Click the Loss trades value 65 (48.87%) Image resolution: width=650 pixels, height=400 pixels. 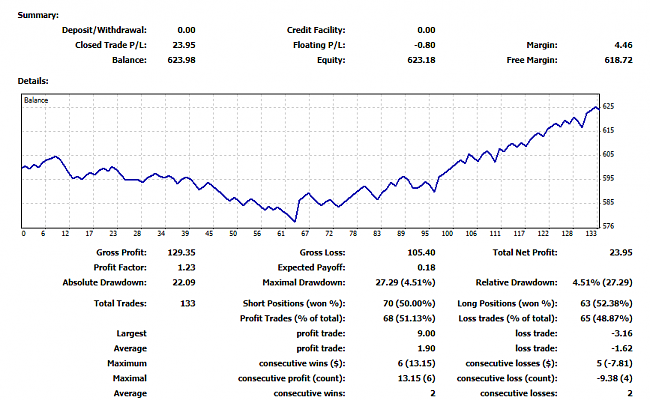[606, 318]
